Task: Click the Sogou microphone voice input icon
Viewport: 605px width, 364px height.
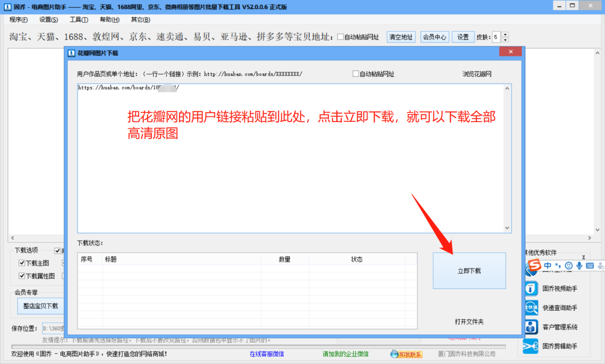Action: (x=579, y=266)
